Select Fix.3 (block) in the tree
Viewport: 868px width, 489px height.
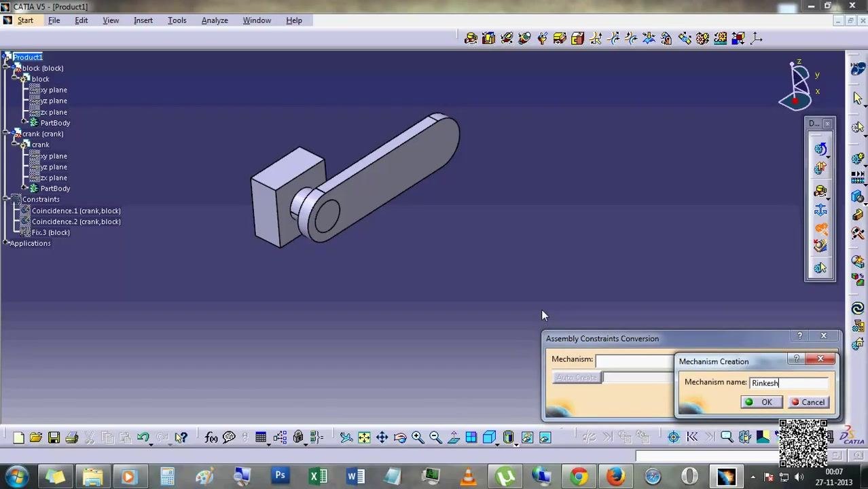click(50, 232)
